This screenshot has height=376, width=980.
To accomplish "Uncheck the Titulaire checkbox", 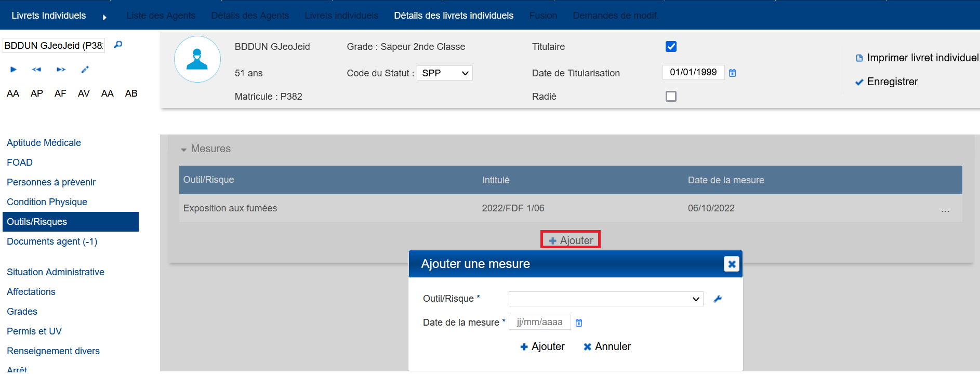I will pos(671,47).
